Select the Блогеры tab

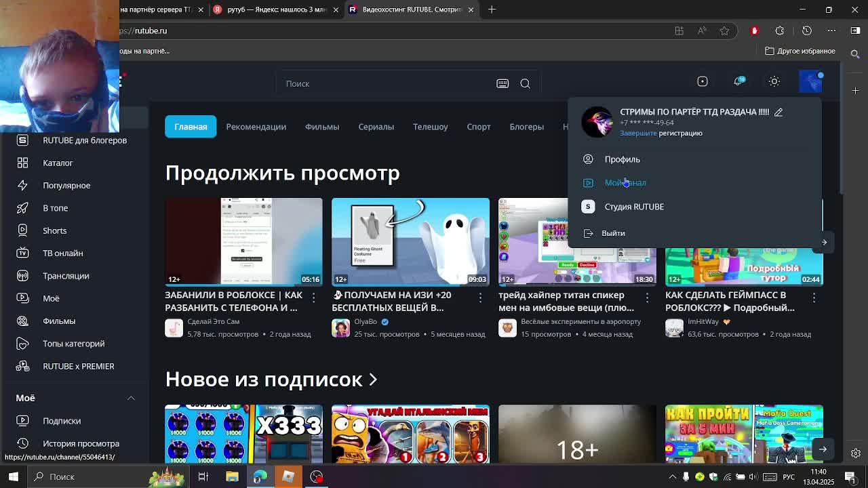pyautogui.click(x=527, y=127)
